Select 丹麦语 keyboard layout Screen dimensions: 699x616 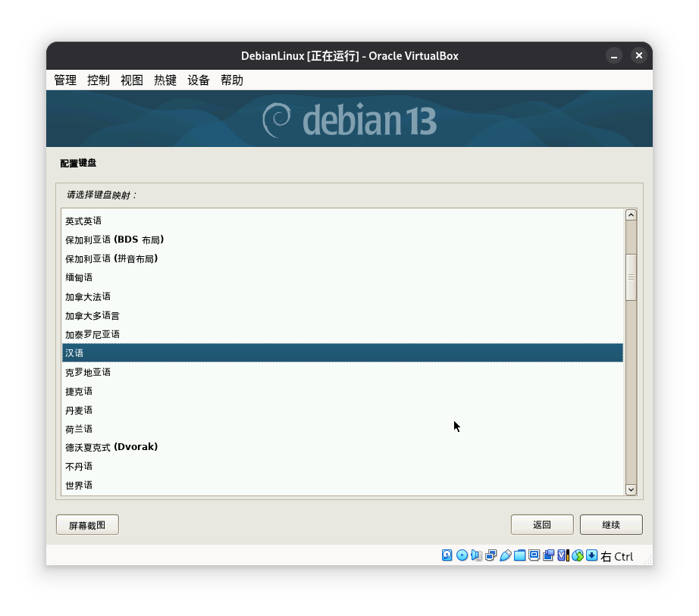pyautogui.click(x=343, y=410)
